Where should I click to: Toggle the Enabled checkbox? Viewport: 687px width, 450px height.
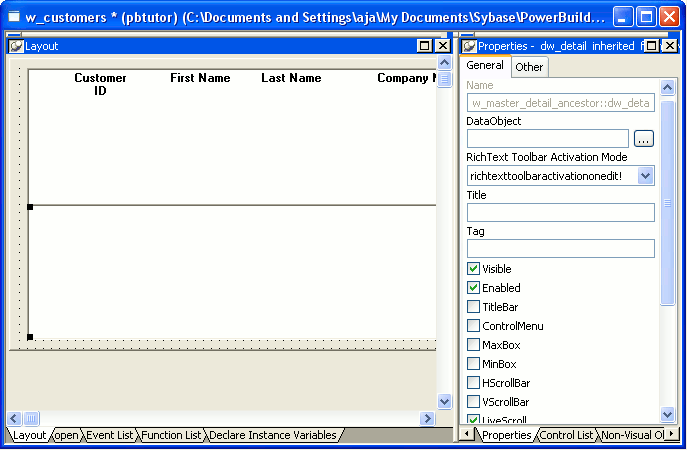473,288
